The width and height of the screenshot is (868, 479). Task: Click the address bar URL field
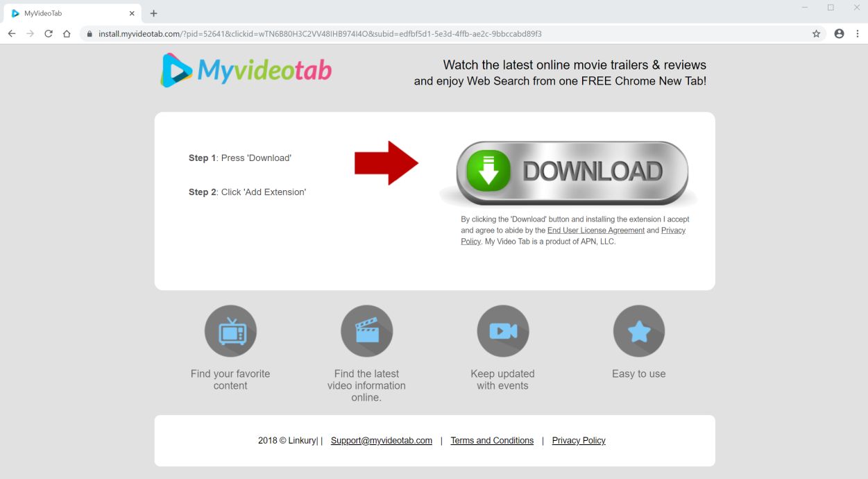click(x=312, y=33)
